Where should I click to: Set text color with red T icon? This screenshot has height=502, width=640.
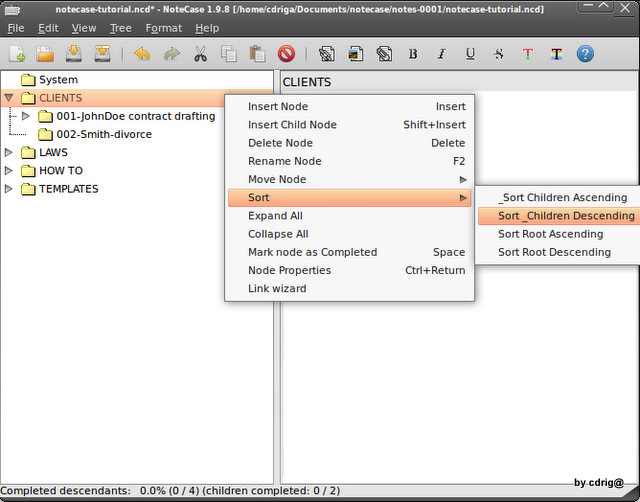pos(527,54)
